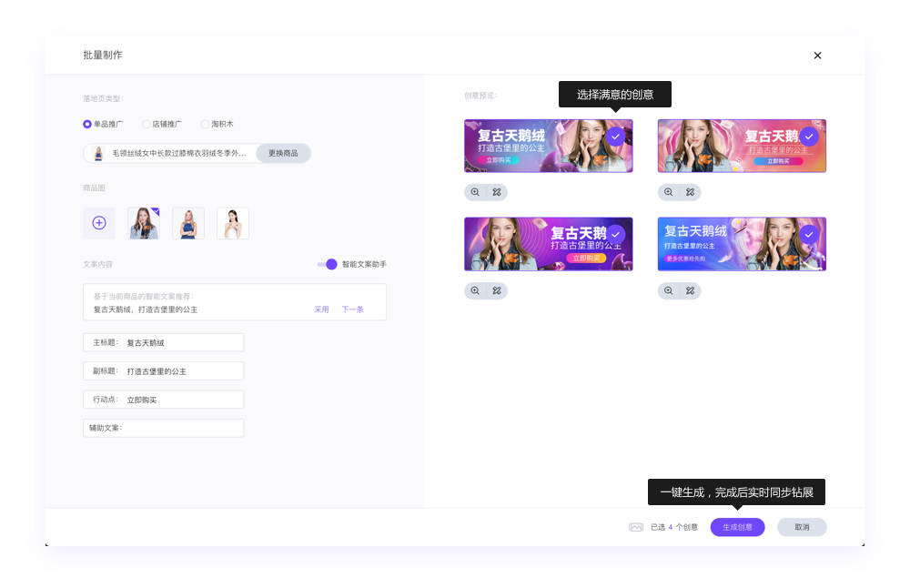Click the 批量制作 dialog title
The width and height of the screenshot is (910, 588).
(103, 56)
